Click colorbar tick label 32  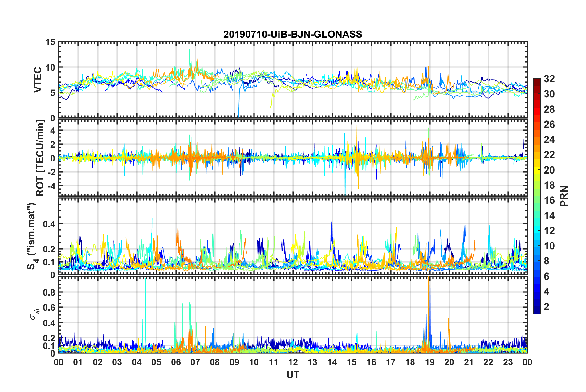[x=549, y=79]
